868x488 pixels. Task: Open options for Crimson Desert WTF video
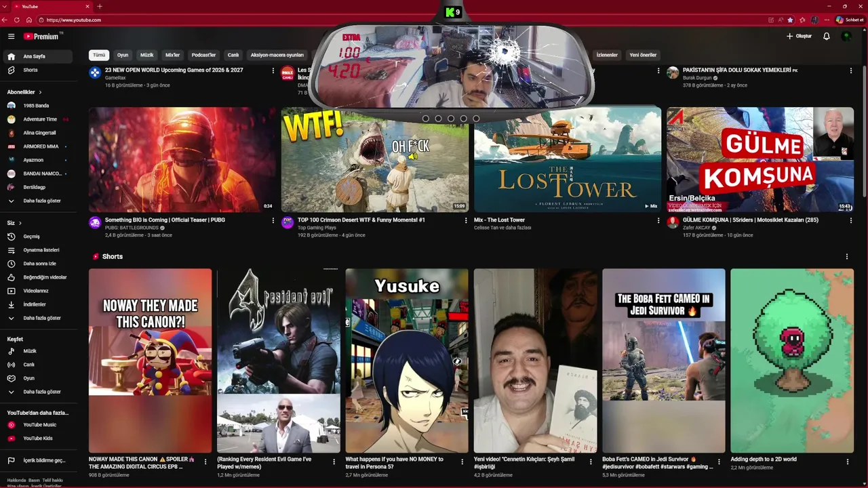(x=466, y=220)
